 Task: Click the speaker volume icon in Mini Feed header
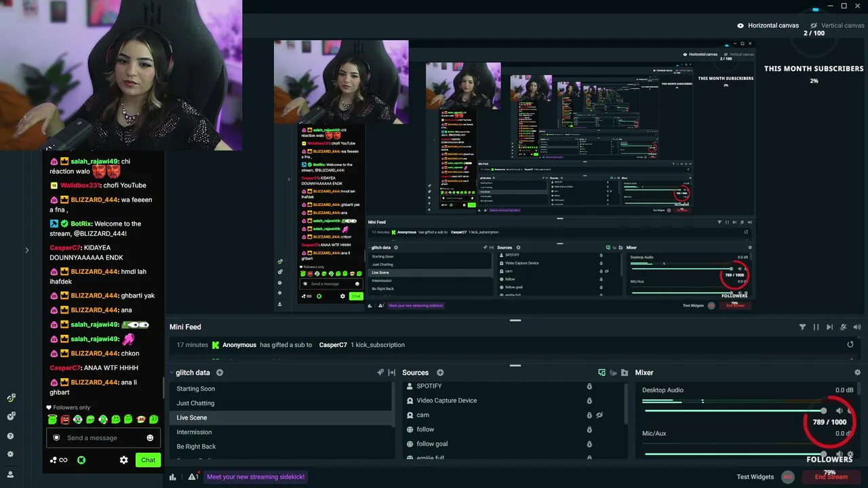coord(856,327)
